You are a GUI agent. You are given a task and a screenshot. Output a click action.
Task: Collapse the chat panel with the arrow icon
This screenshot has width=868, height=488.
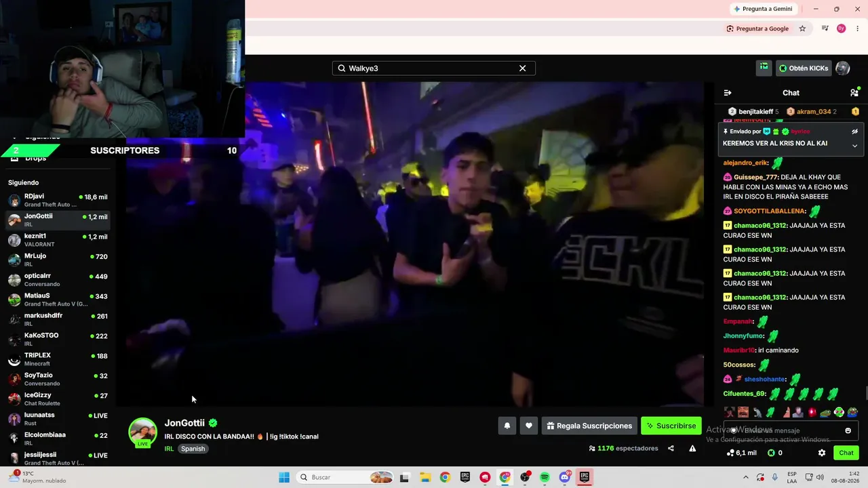click(x=728, y=93)
